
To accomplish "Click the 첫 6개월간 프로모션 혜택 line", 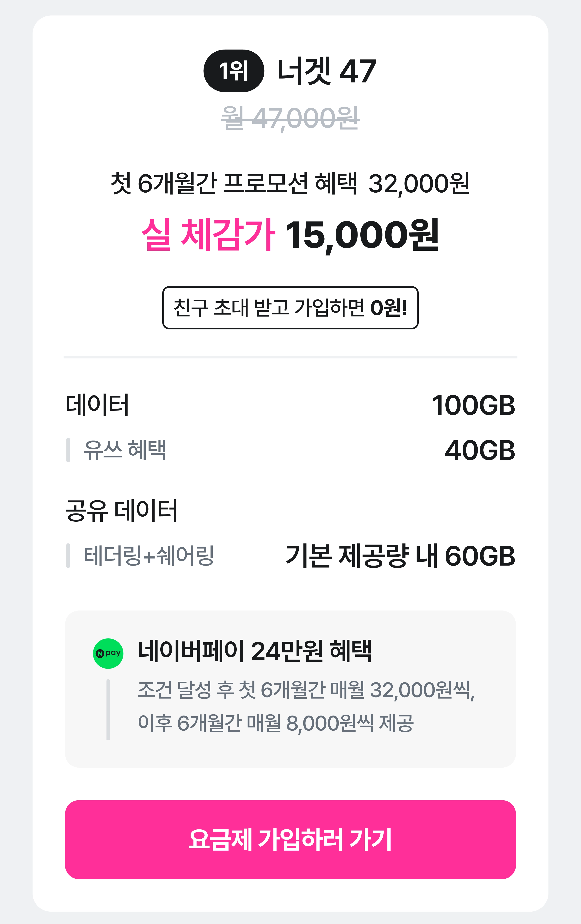I will 234,183.
